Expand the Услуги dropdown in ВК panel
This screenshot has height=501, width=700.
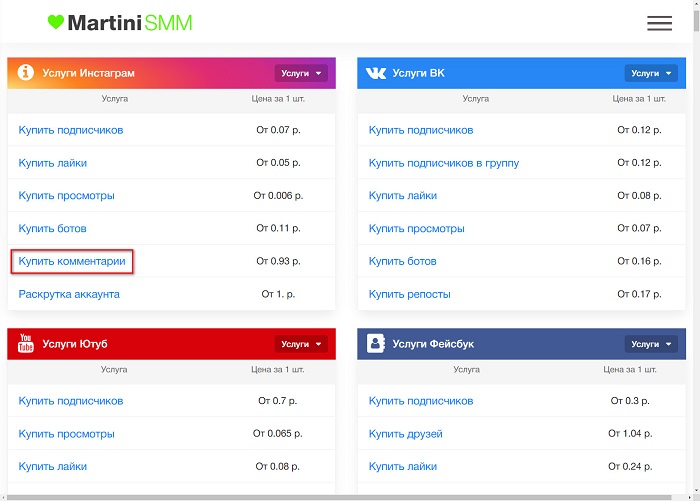click(x=651, y=73)
